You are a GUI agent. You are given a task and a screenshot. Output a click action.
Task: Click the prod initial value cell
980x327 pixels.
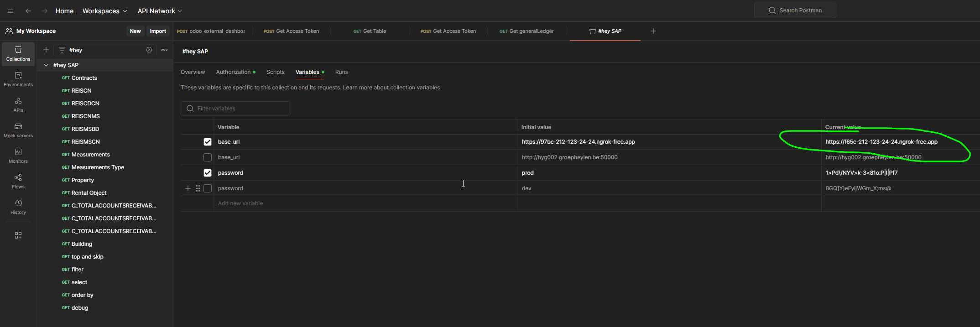pos(669,173)
